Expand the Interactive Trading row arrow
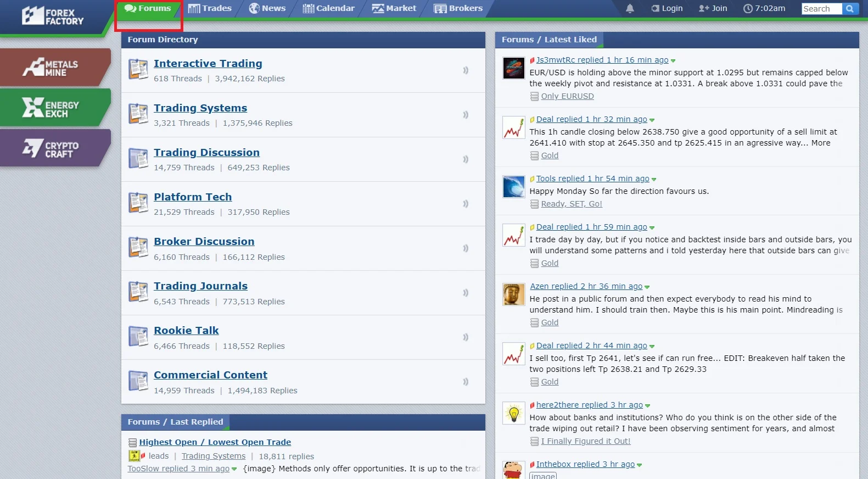868x479 pixels. 466,70
